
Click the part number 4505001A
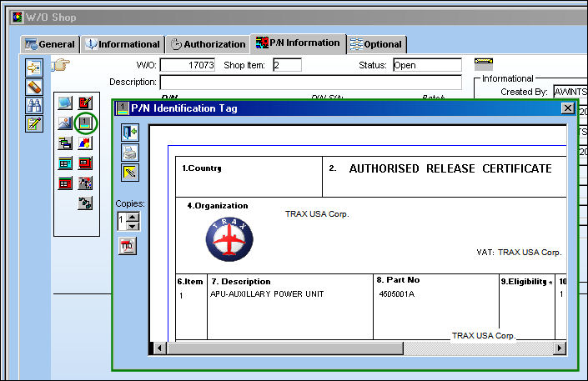point(397,294)
